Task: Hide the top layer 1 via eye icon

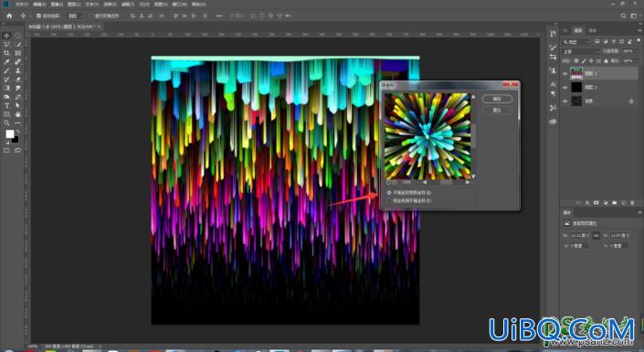Action: click(565, 74)
